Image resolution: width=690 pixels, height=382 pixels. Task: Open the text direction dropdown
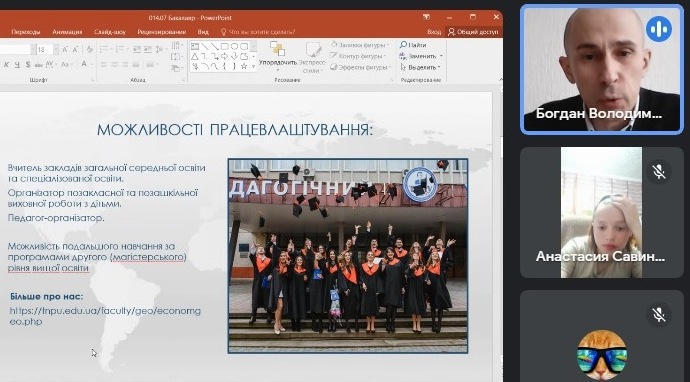[176, 45]
